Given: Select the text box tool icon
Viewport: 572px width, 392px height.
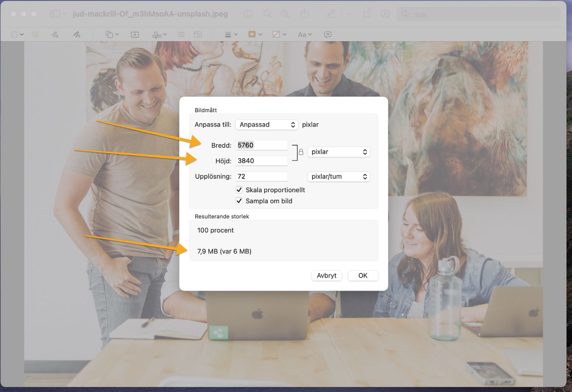Looking at the screenshot, I should pos(135,35).
